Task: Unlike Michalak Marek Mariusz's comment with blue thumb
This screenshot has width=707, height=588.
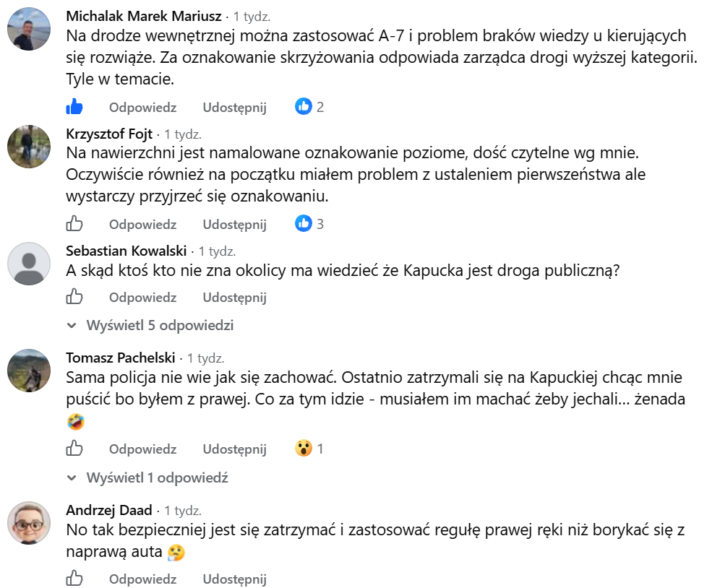Action: (x=74, y=107)
